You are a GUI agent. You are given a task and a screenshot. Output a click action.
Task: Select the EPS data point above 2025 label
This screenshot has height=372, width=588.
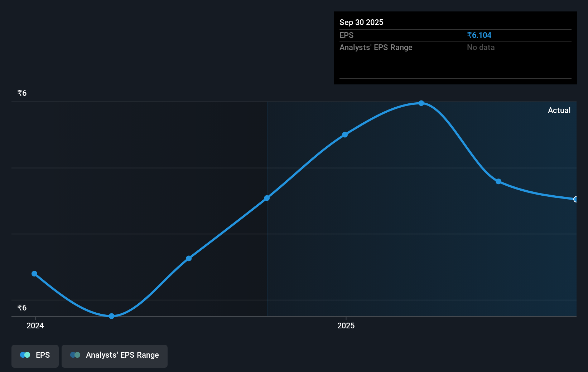[x=344, y=134]
